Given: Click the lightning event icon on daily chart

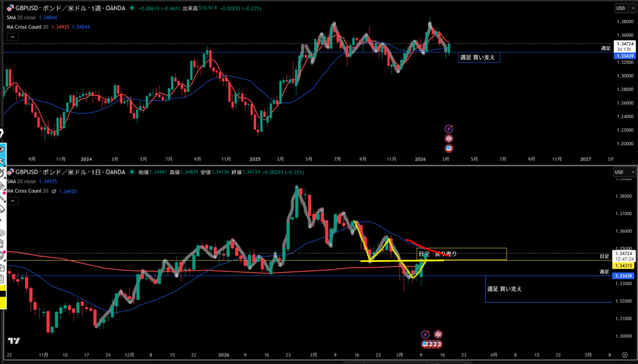Looking at the screenshot, I should pyautogui.click(x=427, y=334).
